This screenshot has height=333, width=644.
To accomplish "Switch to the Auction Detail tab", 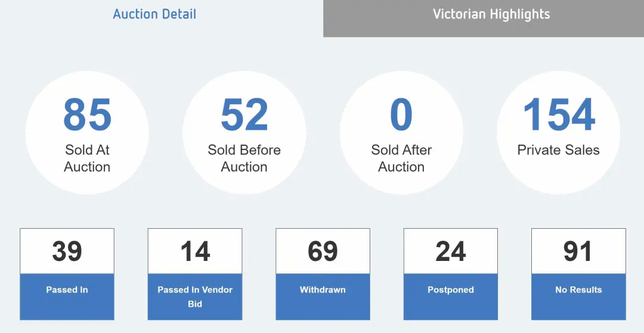I will click(x=155, y=14).
